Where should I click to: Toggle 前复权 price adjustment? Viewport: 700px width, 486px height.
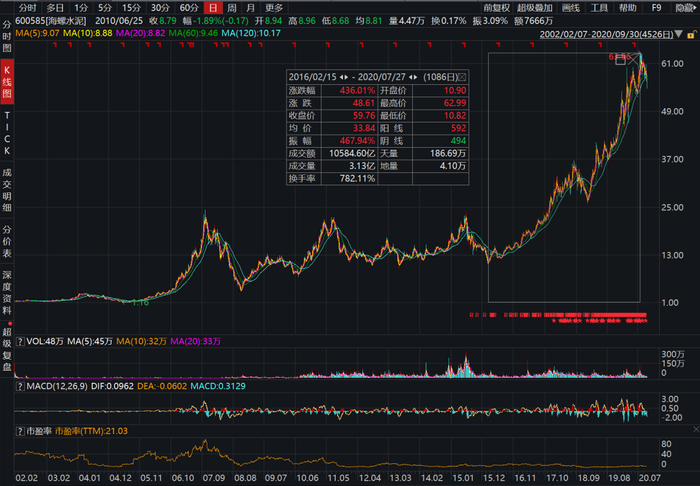click(496, 8)
